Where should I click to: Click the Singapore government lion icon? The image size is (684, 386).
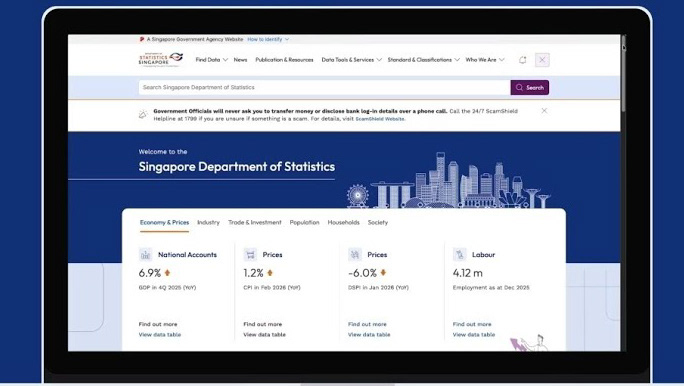click(142, 39)
